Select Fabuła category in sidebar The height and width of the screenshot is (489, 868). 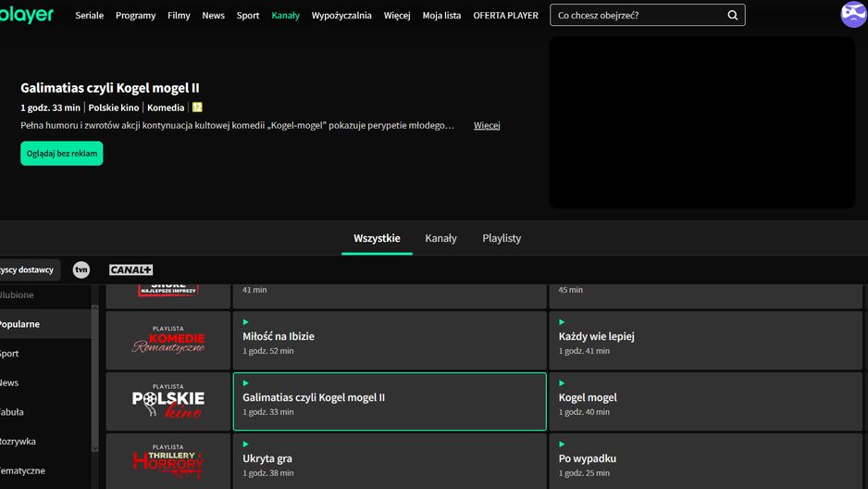pos(45,412)
